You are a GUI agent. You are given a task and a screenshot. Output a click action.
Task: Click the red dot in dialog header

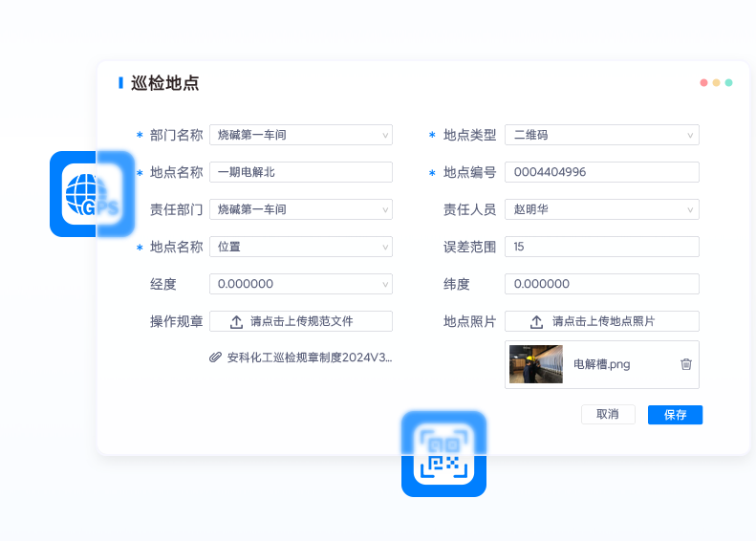pyautogui.click(x=703, y=83)
